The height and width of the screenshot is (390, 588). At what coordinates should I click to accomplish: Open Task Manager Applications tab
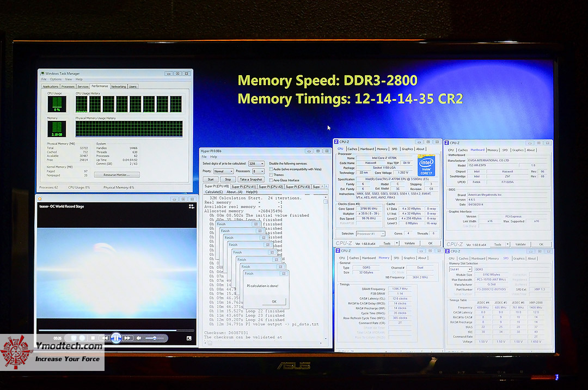pos(50,87)
